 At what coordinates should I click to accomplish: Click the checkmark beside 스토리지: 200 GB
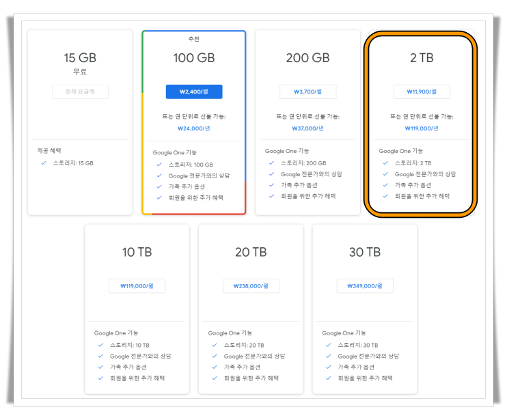272,163
